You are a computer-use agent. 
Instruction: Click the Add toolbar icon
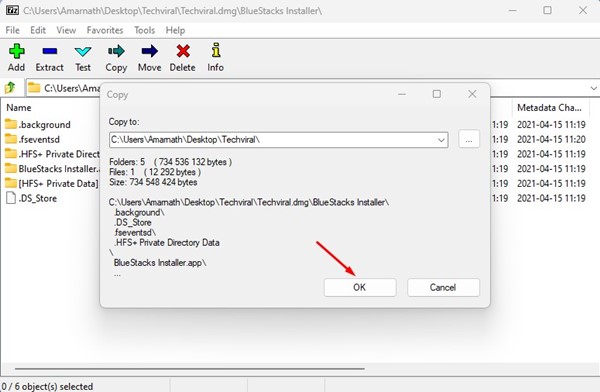(16, 51)
